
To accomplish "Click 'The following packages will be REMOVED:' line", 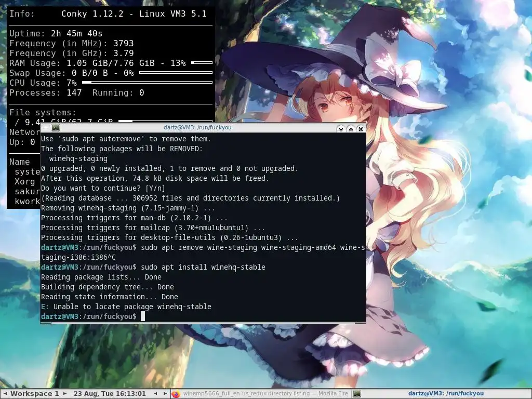I will tap(122, 149).
